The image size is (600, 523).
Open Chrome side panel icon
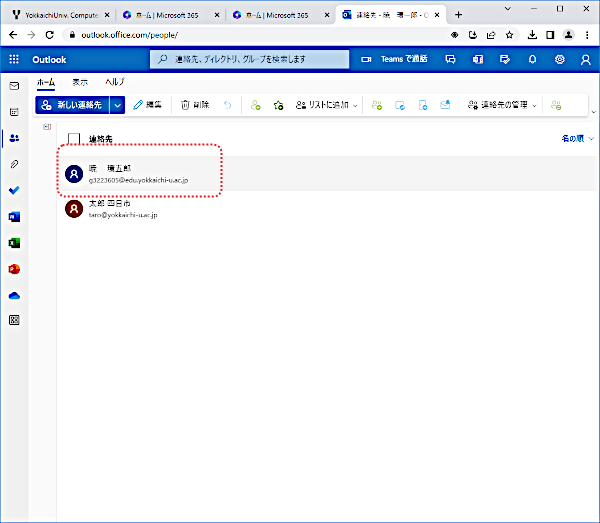tap(550, 35)
